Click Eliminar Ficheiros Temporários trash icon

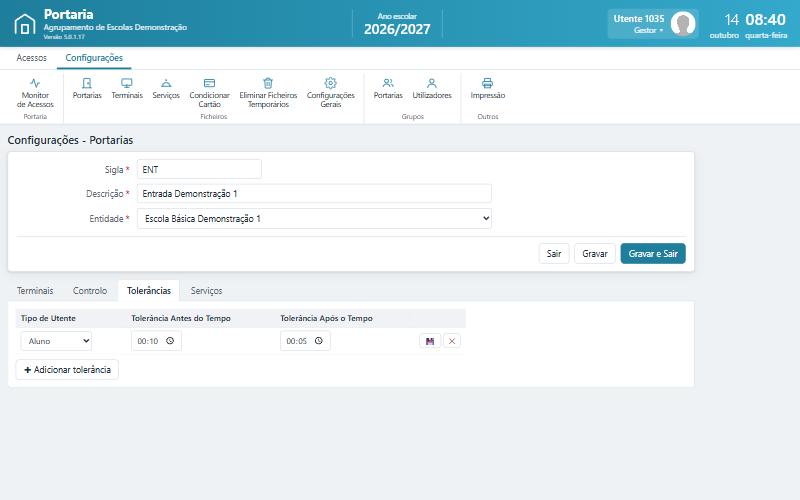coord(268,83)
